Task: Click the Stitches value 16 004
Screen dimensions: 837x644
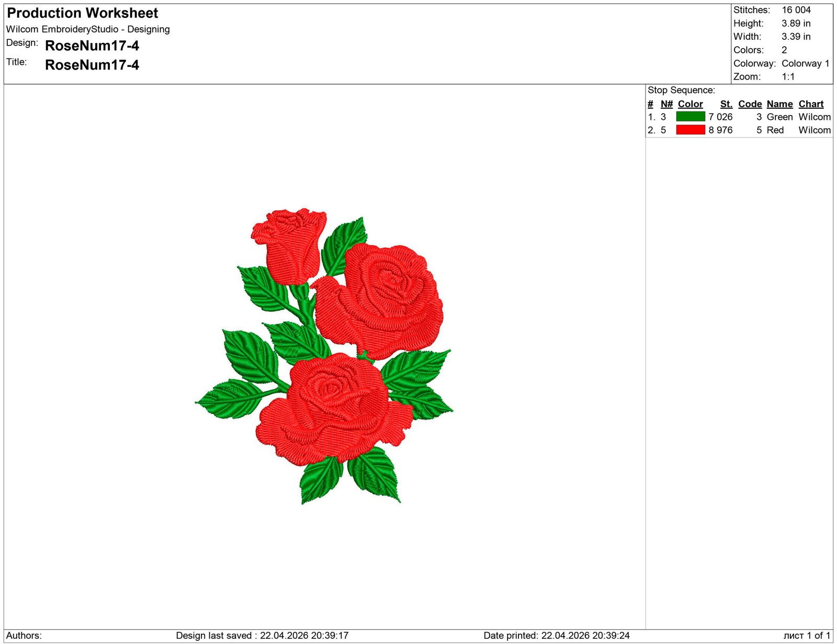Action: point(796,10)
